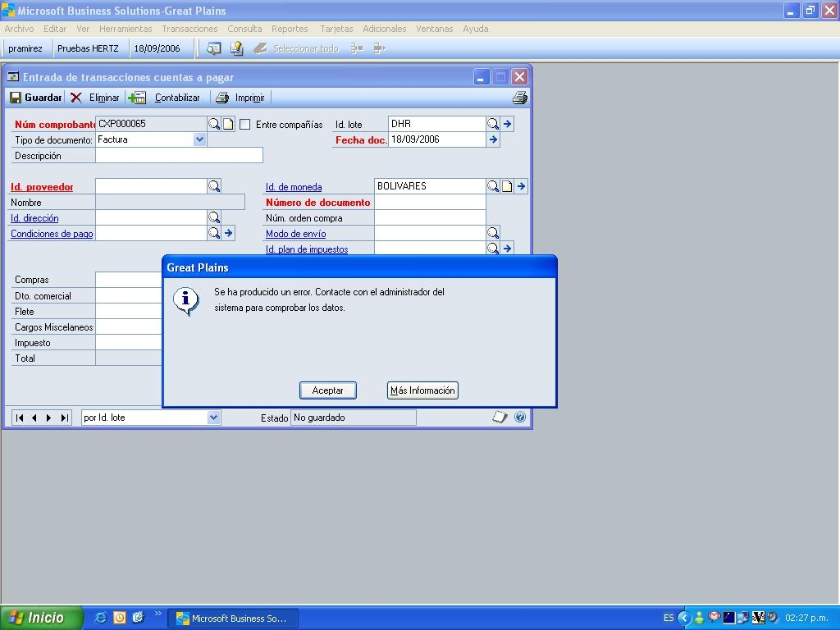
Task: Click the window note icon near Estado
Action: coord(500,417)
